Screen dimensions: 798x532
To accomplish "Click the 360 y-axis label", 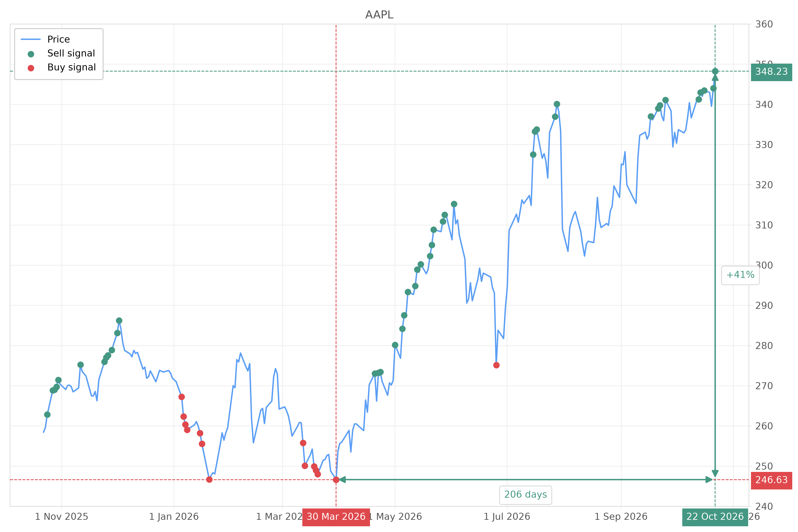I will pyautogui.click(x=764, y=24).
